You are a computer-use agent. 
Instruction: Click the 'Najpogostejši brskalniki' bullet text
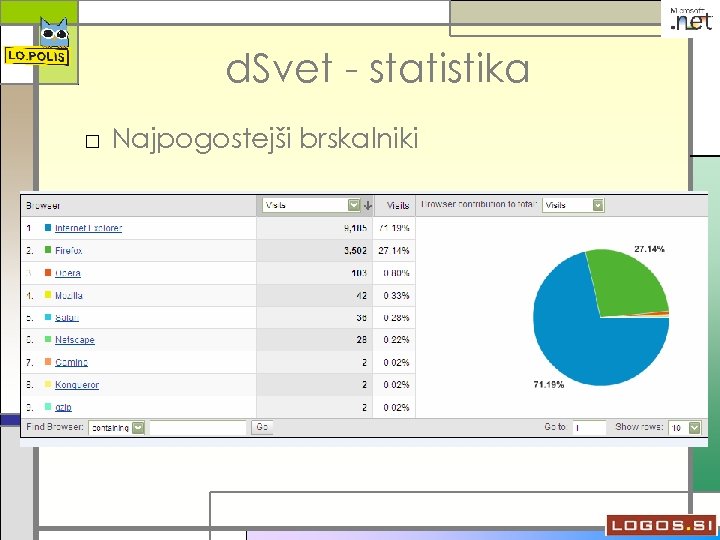(x=265, y=139)
